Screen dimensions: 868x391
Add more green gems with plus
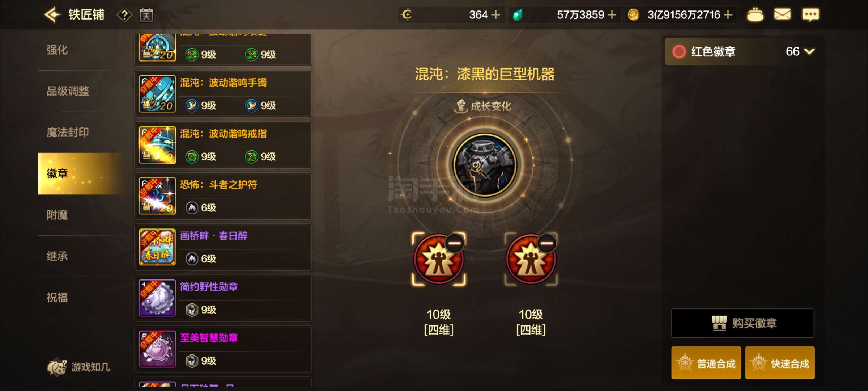pos(612,15)
